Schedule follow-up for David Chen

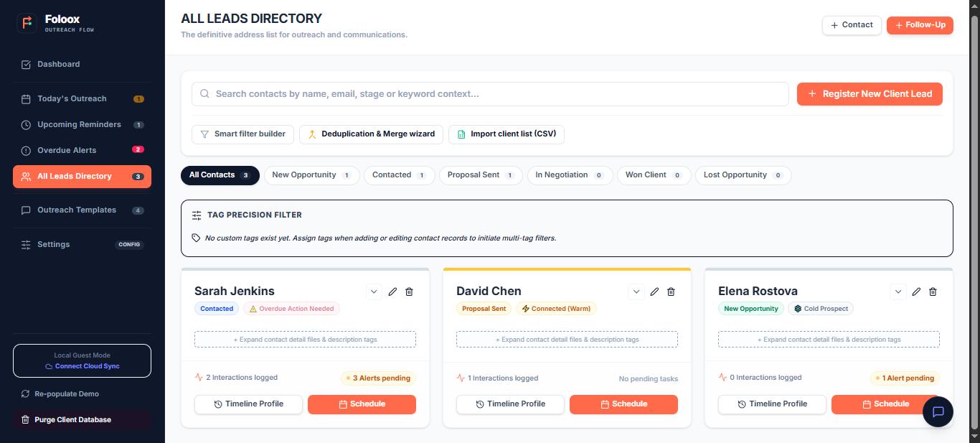coord(623,404)
